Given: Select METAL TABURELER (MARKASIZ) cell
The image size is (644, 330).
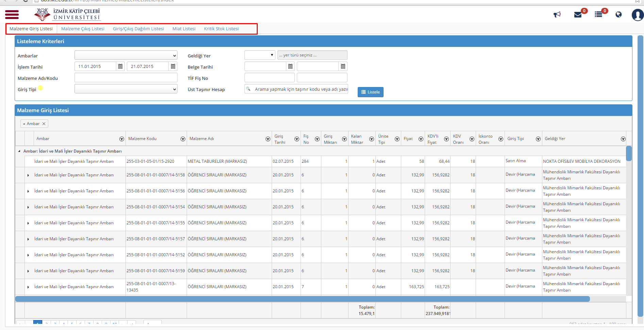Looking at the screenshot, I should (x=229, y=161).
